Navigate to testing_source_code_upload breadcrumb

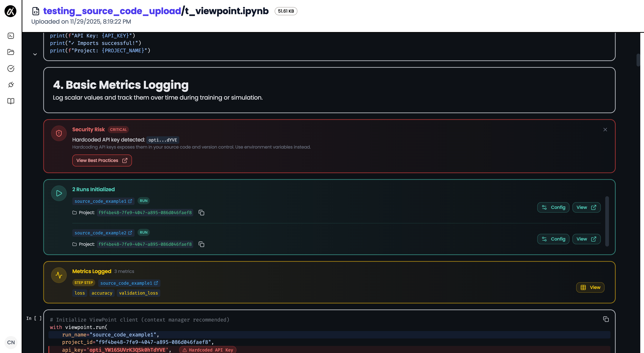[x=112, y=11]
